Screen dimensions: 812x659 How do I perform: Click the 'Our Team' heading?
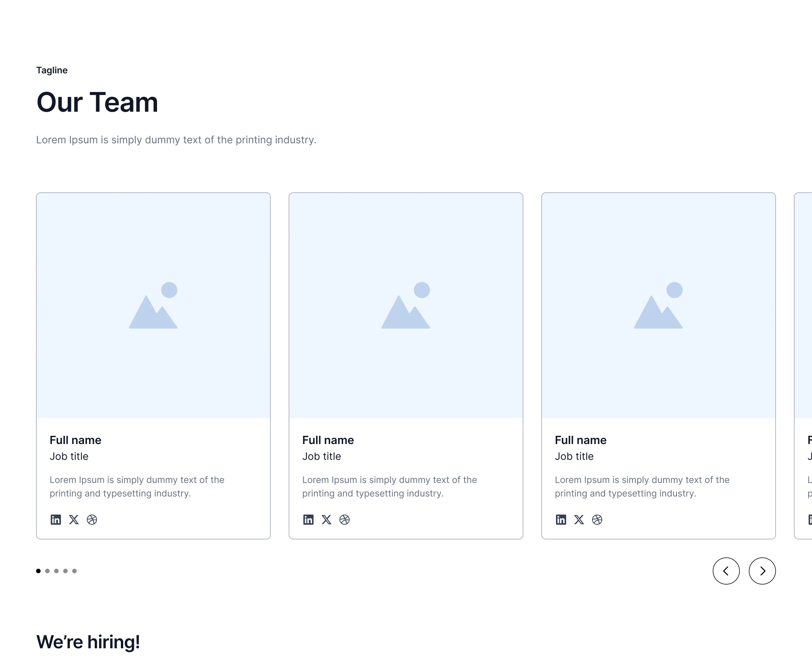pos(97,102)
